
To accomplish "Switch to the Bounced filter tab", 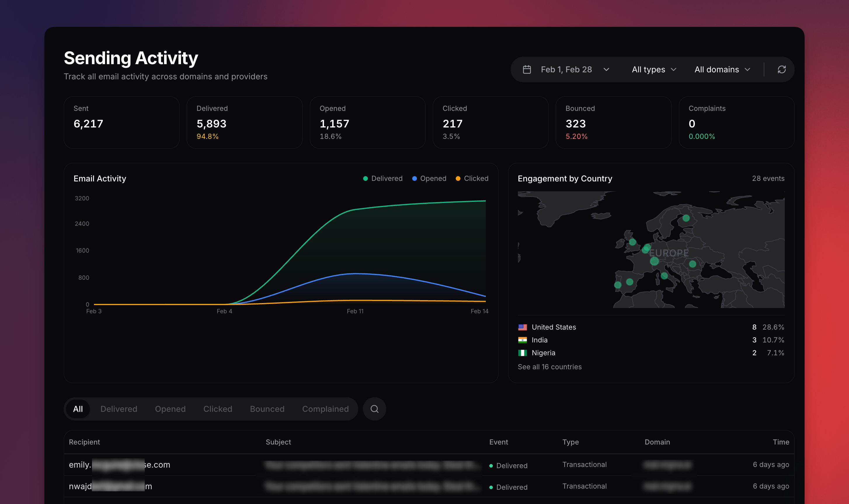I will 267,409.
